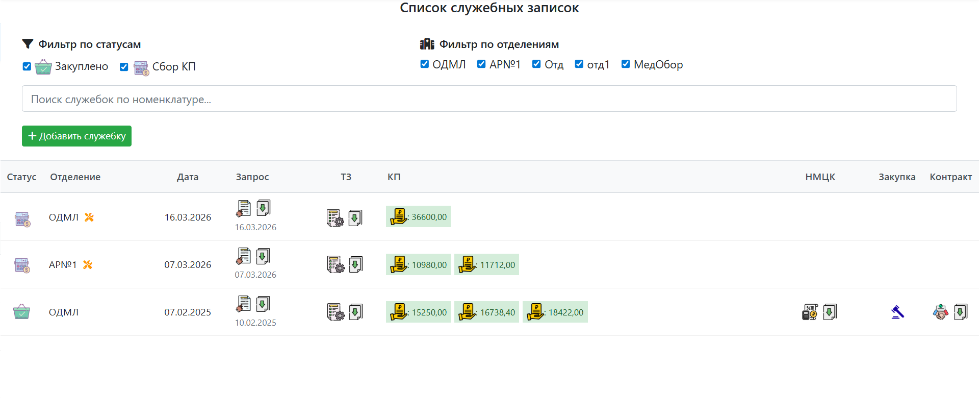Toggle the отд1 department checkbox

point(579,64)
